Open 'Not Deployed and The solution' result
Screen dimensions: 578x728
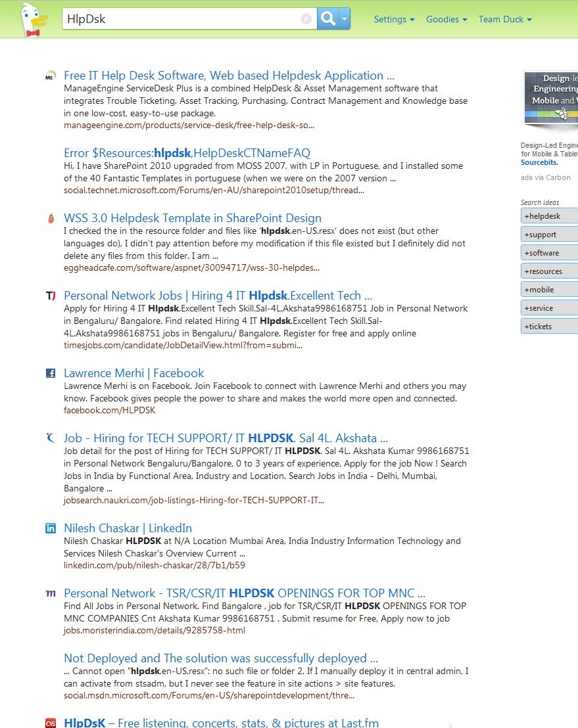point(221,658)
